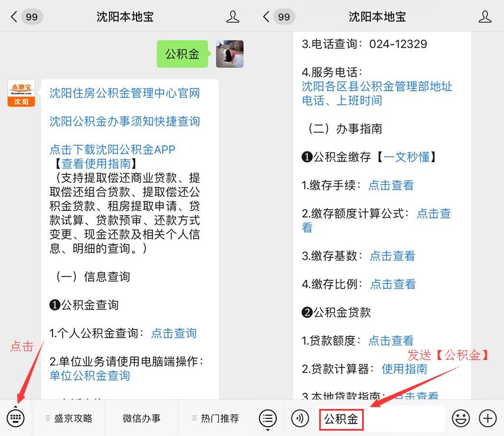Expand the 盛京攻略 bottom menu

coord(69,418)
